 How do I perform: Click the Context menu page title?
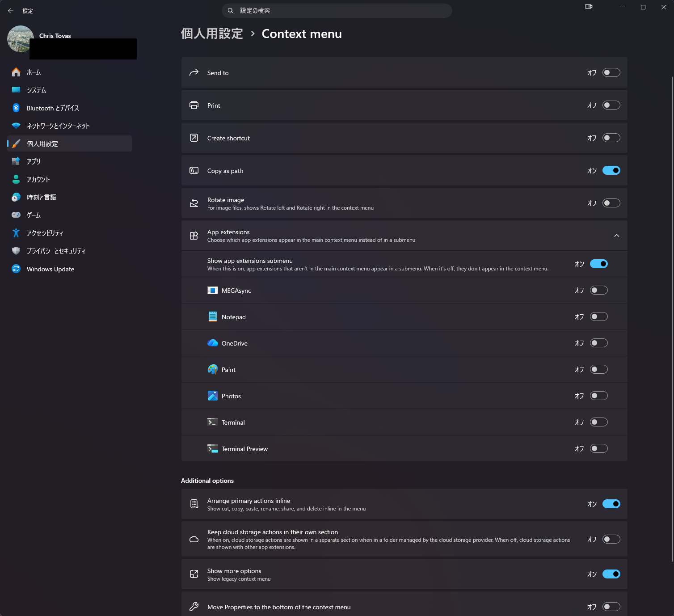point(302,34)
